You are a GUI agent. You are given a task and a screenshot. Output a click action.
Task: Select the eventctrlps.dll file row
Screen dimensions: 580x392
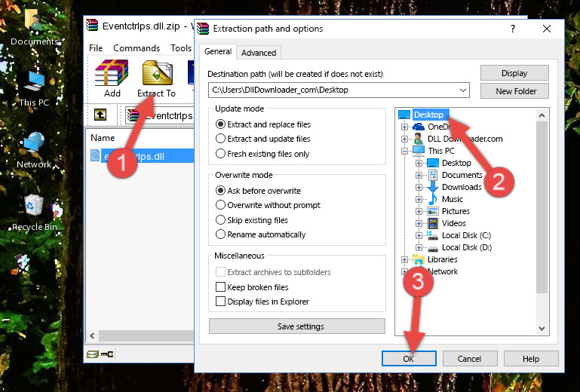coord(141,156)
